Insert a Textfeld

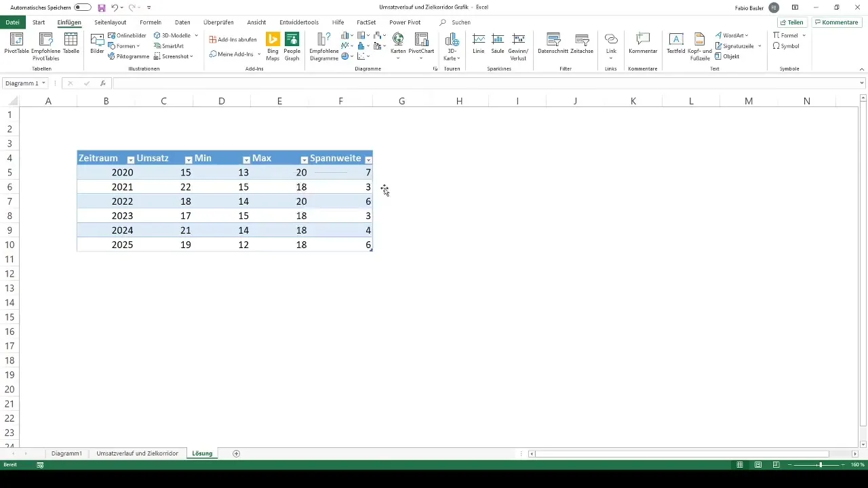(675, 45)
